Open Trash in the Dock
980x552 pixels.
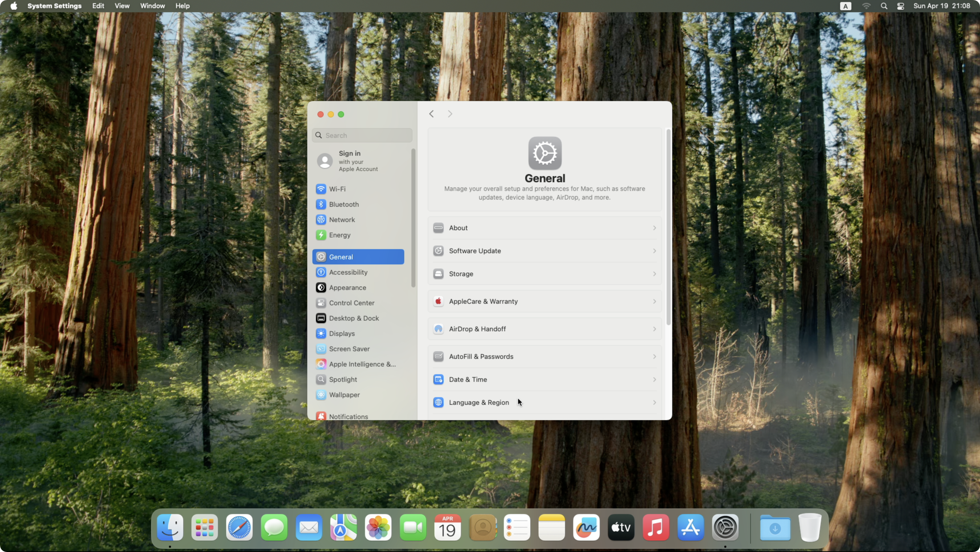(810, 527)
